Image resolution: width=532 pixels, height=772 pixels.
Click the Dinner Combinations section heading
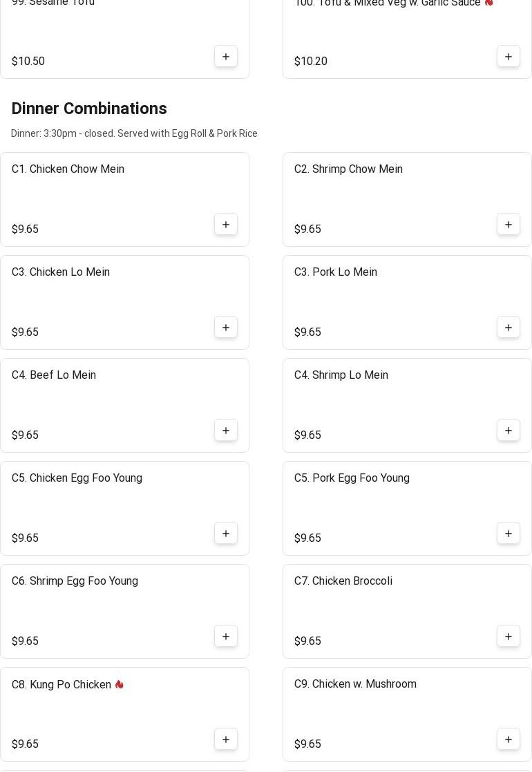click(x=89, y=109)
